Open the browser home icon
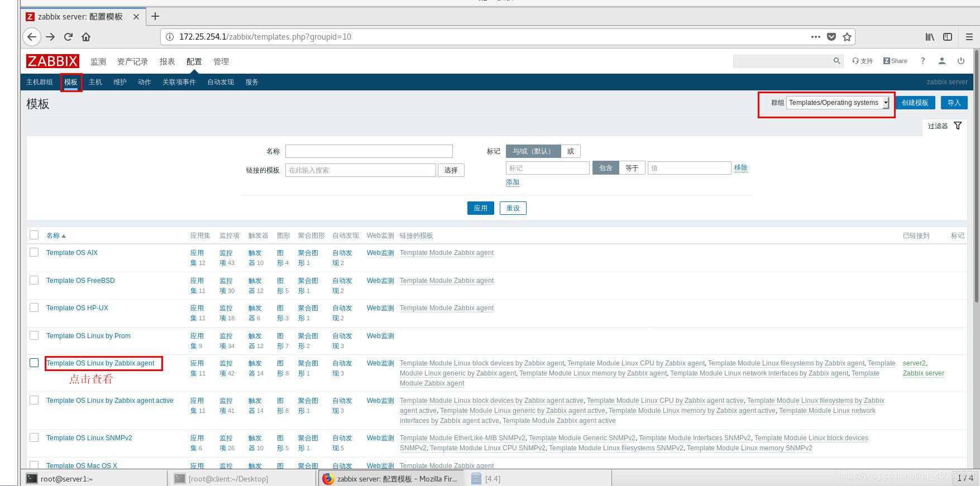This screenshot has width=980, height=486. pos(86,37)
